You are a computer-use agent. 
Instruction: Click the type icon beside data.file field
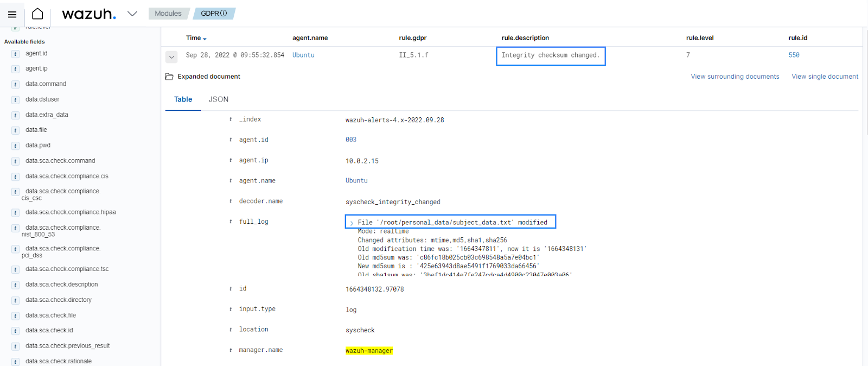click(15, 130)
